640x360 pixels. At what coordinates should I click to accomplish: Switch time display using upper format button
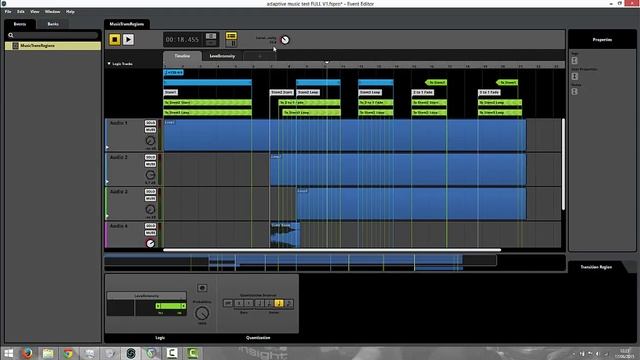(211, 36)
